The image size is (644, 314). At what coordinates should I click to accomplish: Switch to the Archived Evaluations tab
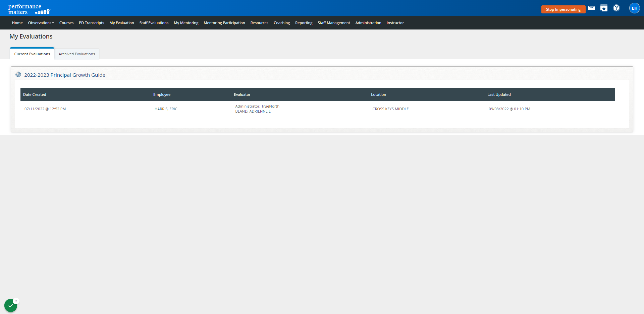coord(77,54)
